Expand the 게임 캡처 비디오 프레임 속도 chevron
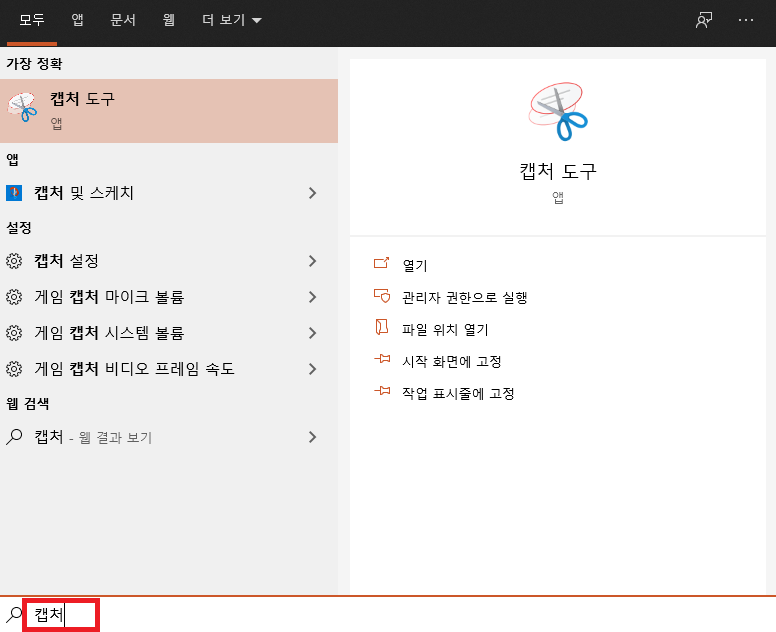Screen dimensions: 776x632 312,369
